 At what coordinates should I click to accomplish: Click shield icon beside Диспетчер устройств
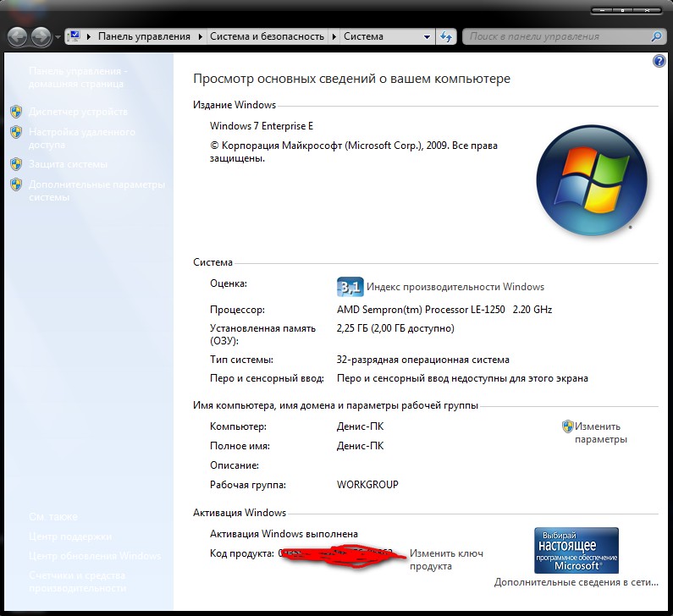[16, 112]
